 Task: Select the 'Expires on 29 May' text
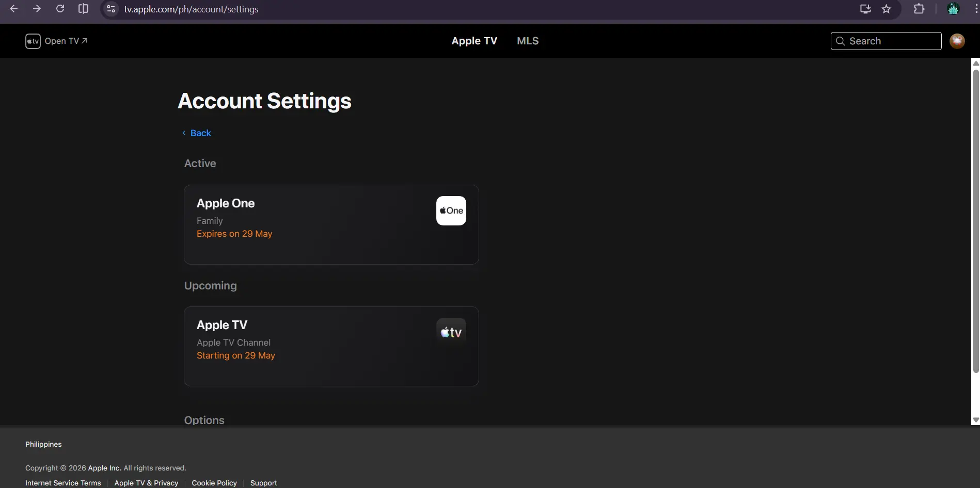(234, 234)
